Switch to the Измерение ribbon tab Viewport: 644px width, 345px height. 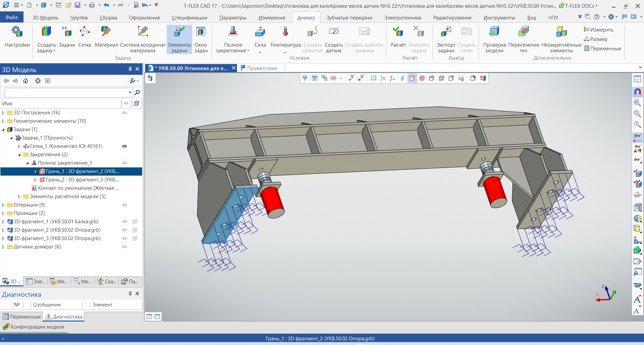272,18
